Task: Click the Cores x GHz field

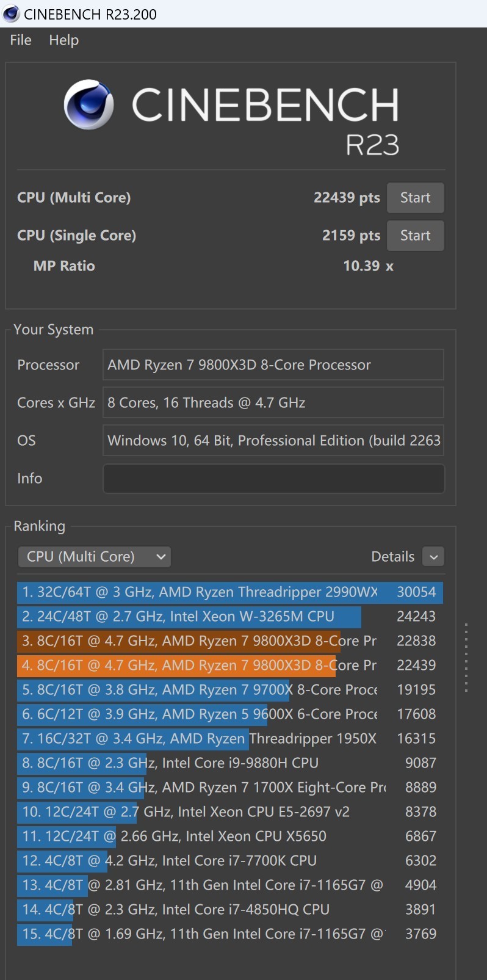Action: click(x=273, y=402)
